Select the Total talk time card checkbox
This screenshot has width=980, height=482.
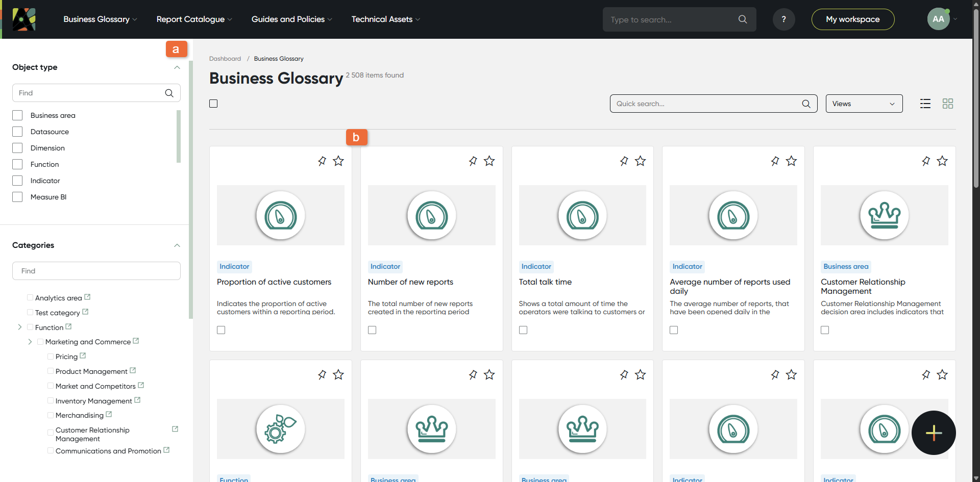523,330
